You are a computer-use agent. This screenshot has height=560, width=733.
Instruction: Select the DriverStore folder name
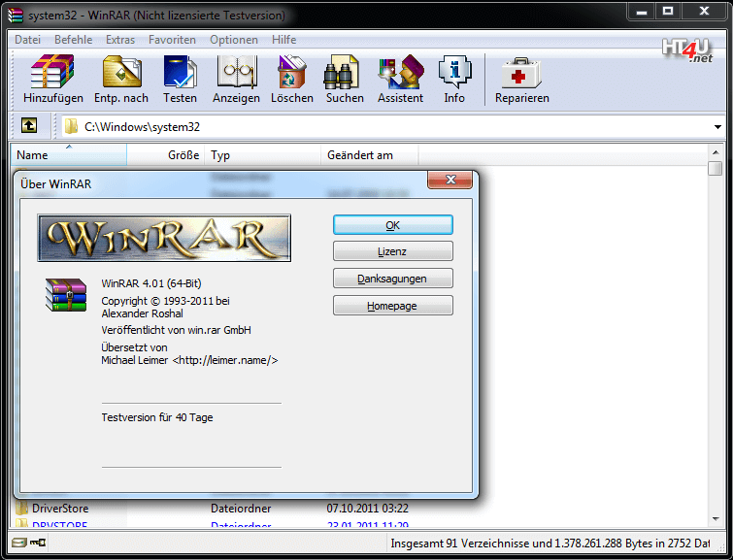[x=60, y=508]
